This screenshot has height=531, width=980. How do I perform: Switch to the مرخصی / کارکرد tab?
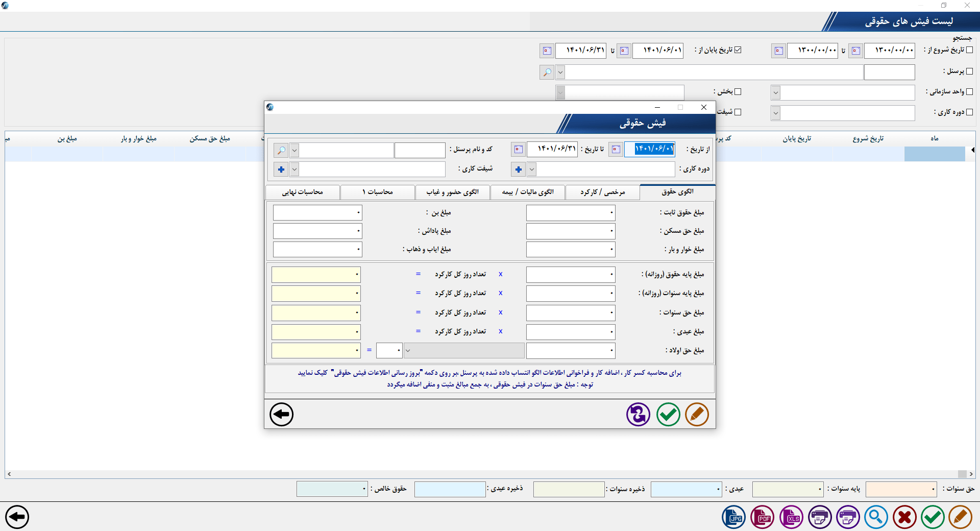602,192
